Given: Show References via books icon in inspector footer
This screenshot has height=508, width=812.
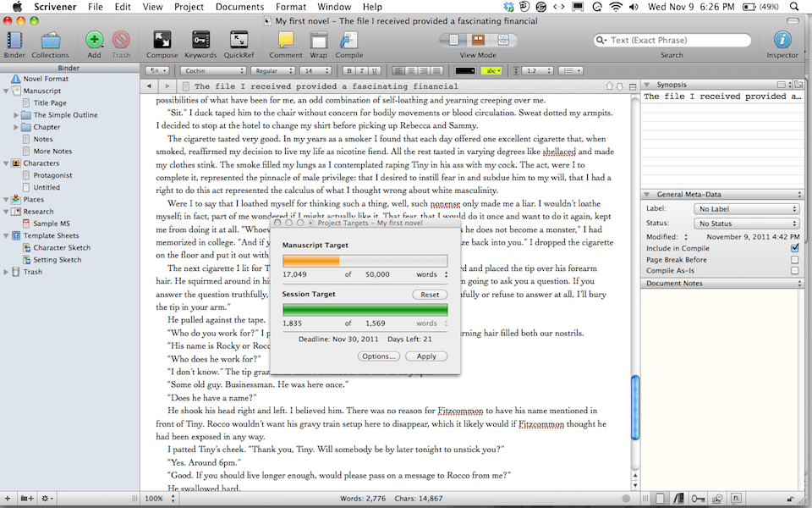Looking at the screenshot, I should point(679,499).
